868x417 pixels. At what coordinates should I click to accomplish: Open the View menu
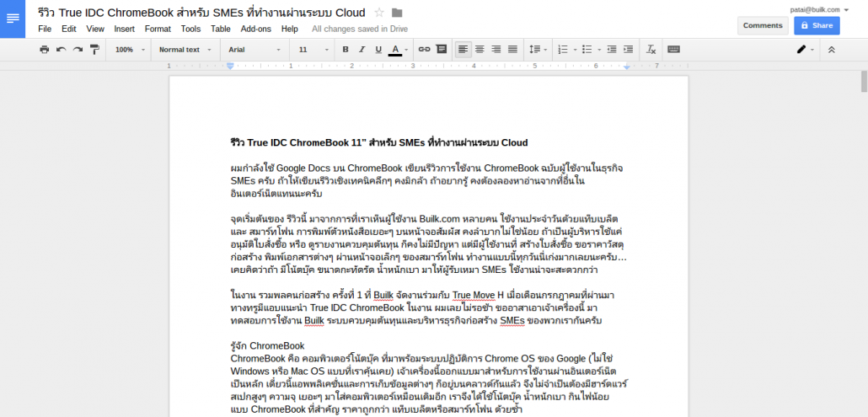pyautogui.click(x=95, y=29)
